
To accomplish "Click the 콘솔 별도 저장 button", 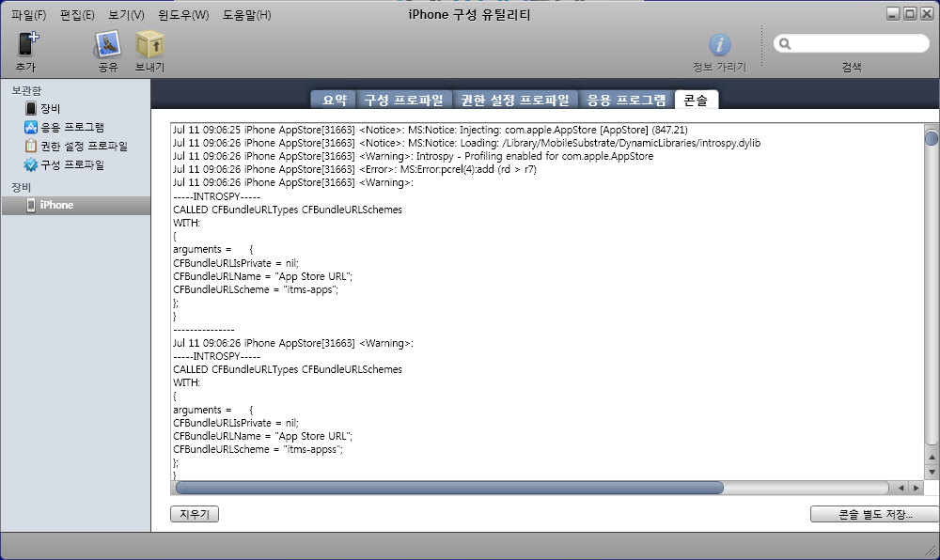I will [x=873, y=514].
